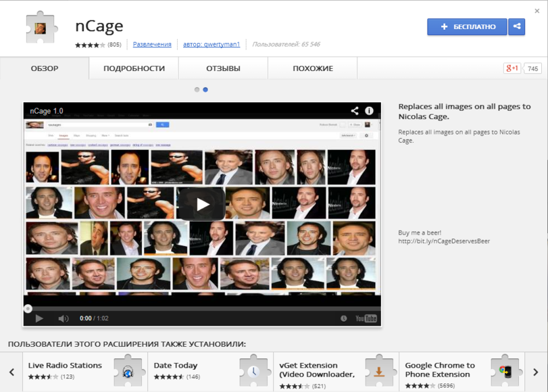Click the video progress bar scrubber
This screenshot has height=392, width=548.
click(x=28, y=308)
